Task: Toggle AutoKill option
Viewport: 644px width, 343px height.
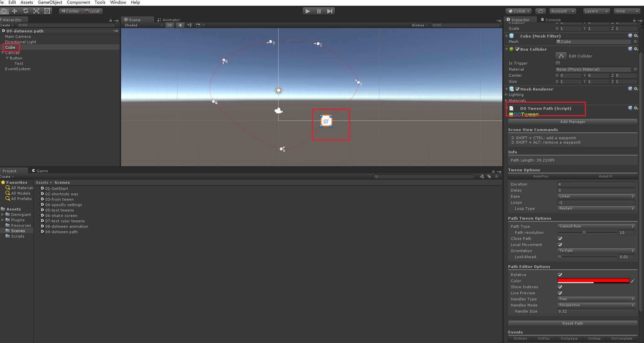Action: [605, 176]
